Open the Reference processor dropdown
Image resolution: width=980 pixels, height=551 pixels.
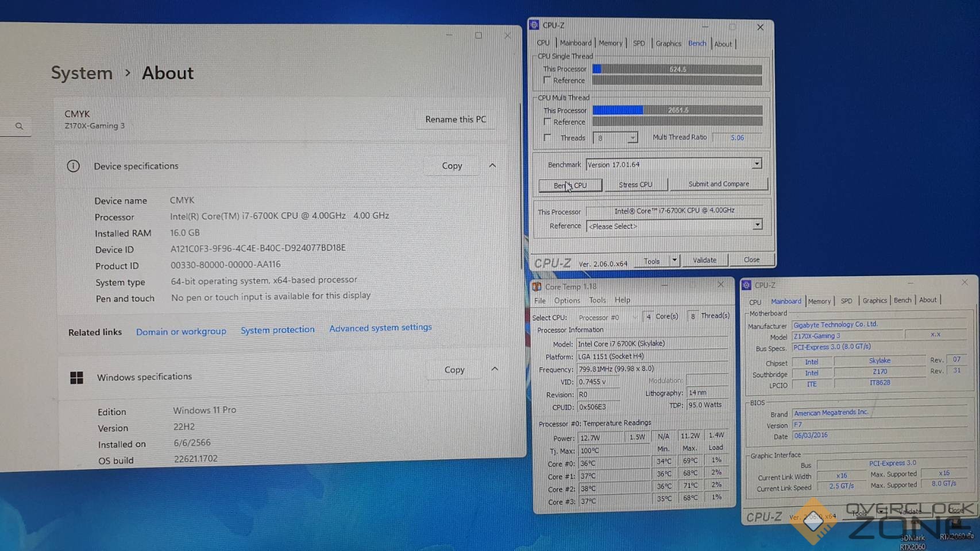pos(757,225)
